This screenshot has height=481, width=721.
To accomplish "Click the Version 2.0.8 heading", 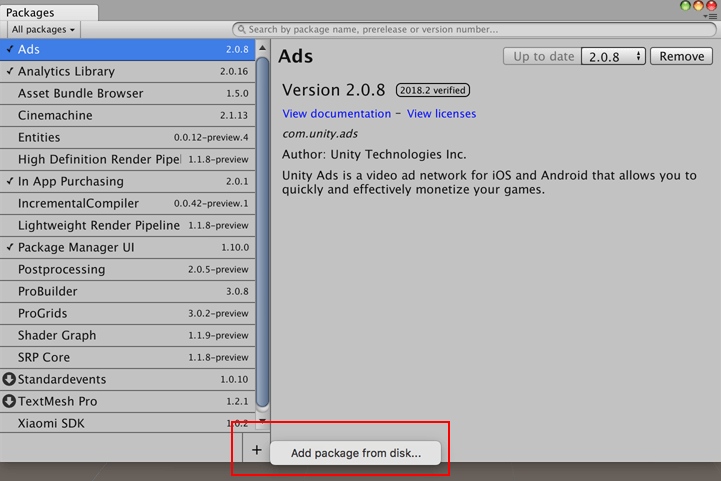I will 333,90.
